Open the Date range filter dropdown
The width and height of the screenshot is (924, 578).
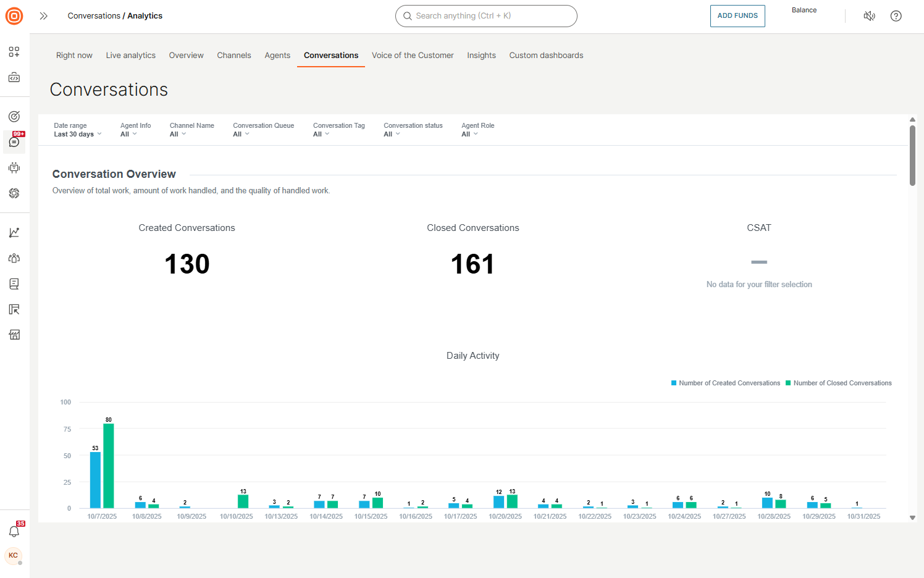pos(77,133)
